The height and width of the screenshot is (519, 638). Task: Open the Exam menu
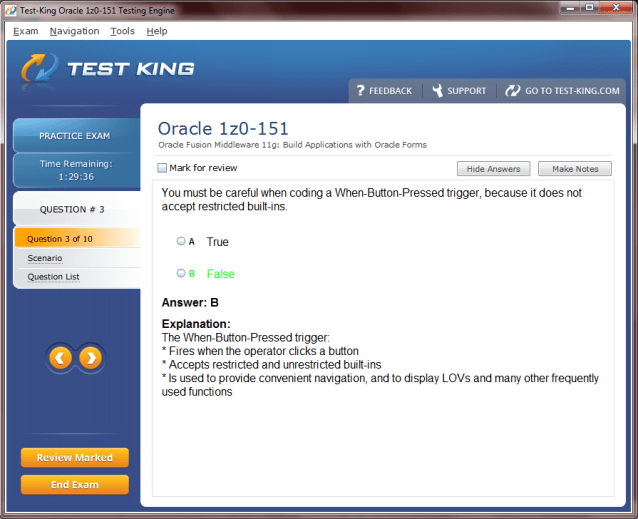[26, 31]
